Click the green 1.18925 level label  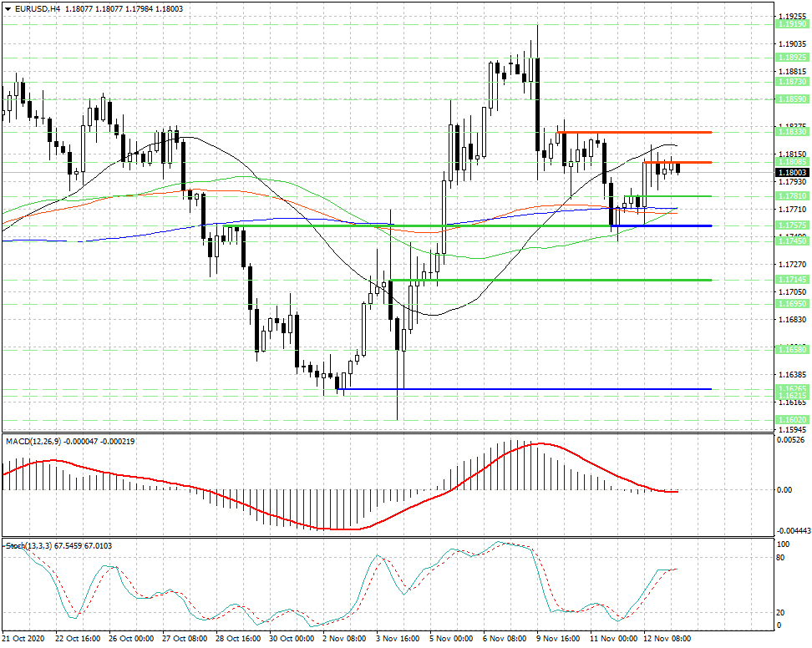(792, 58)
